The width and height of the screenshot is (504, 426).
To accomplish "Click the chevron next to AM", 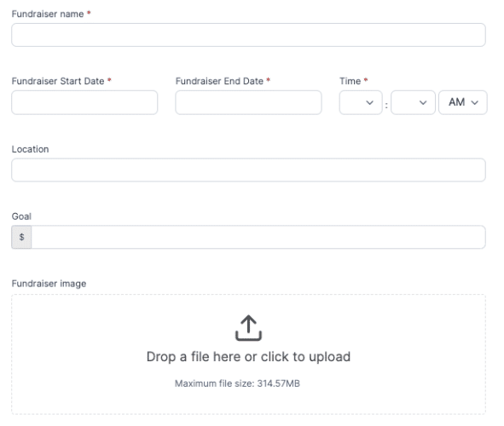I will click(475, 103).
